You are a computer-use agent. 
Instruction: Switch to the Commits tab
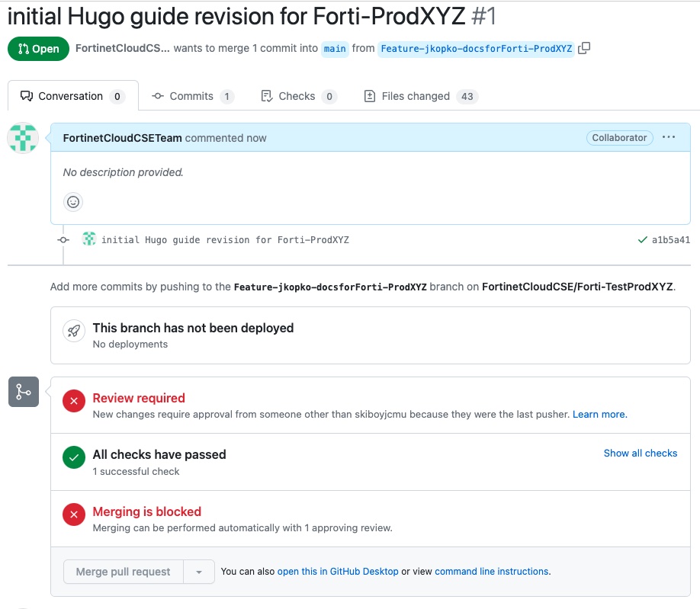click(193, 96)
